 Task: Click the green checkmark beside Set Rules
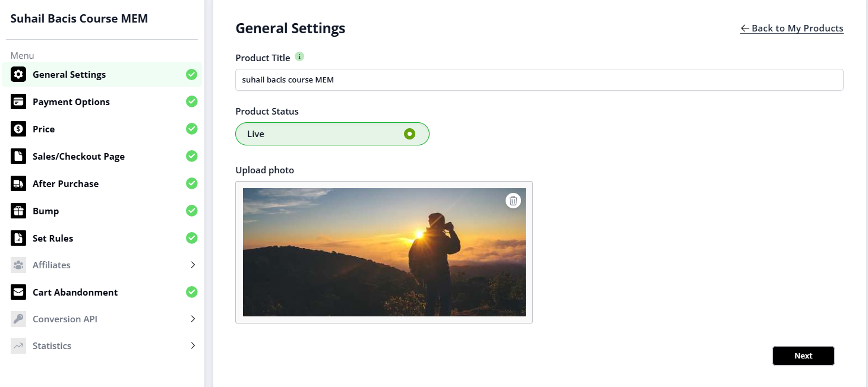coord(191,238)
